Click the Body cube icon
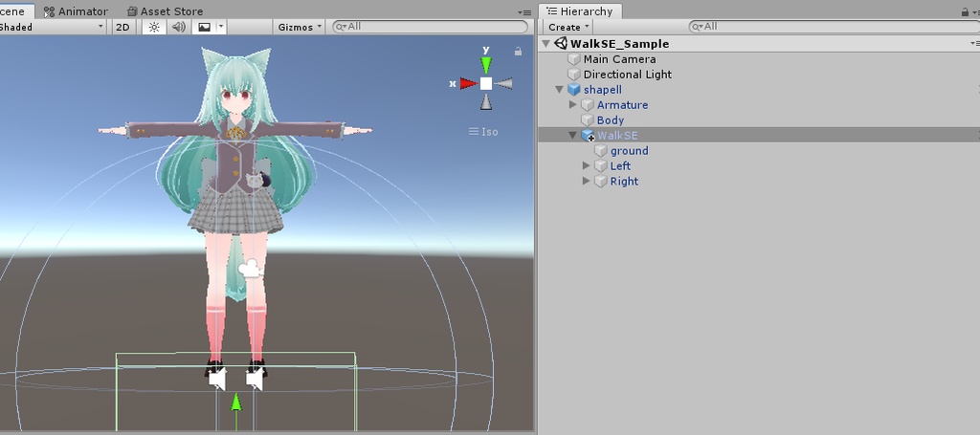980x435 pixels. [587, 120]
